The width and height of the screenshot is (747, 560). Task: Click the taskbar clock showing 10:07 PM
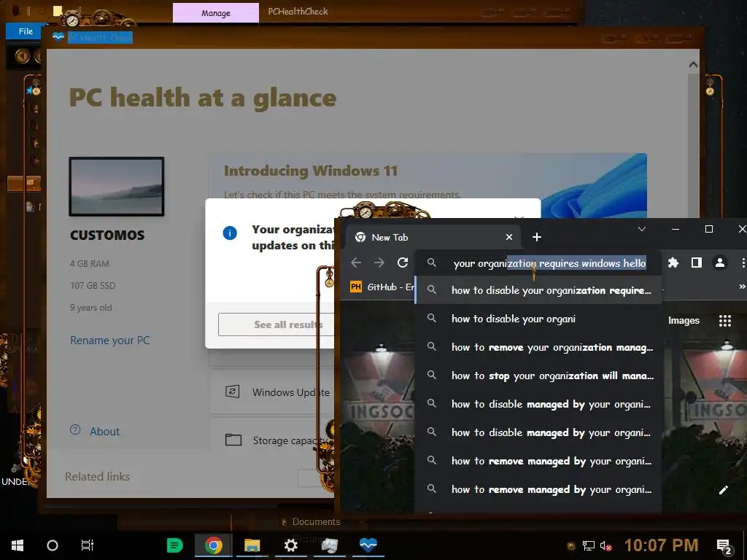click(661, 545)
